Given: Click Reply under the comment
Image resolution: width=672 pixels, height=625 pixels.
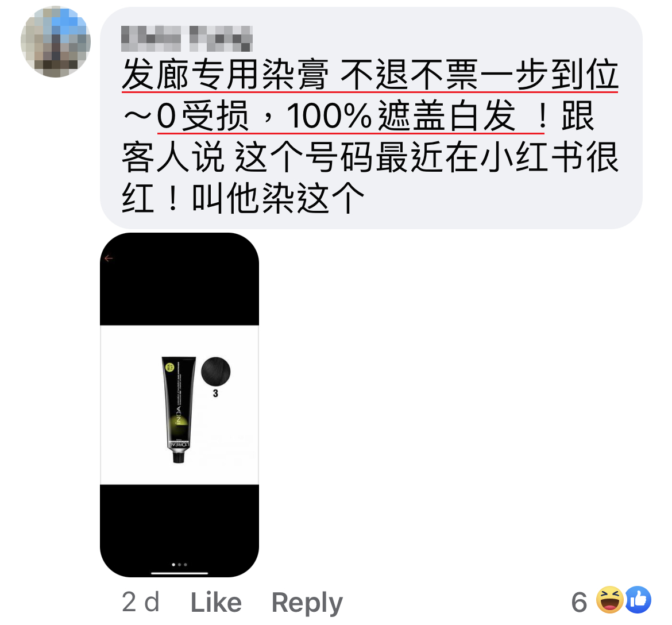Looking at the screenshot, I should pyautogui.click(x=307, y=603).
